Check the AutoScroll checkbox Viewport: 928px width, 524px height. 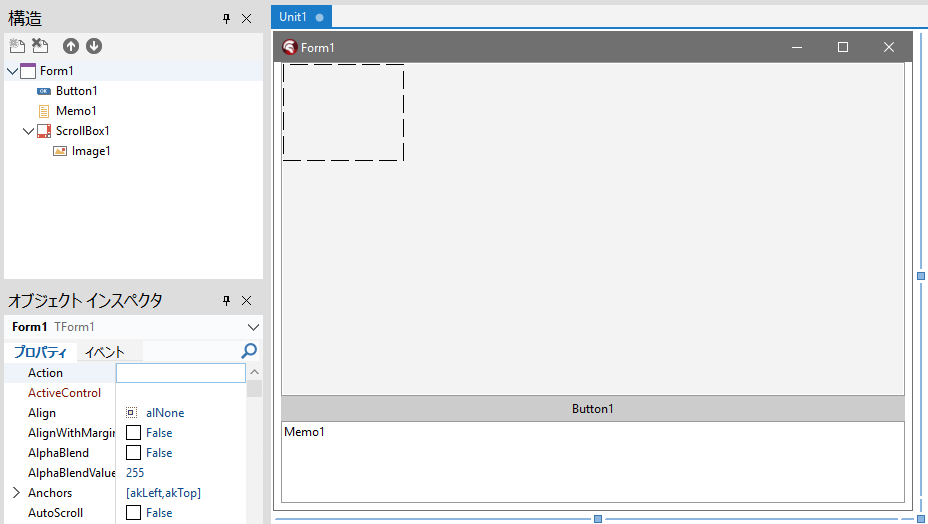tap(133, 513)
